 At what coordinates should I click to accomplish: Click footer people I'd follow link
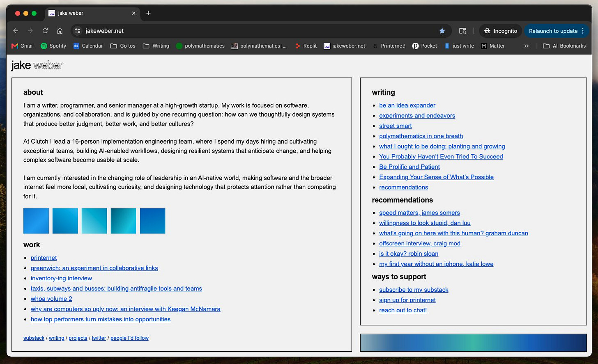pos(129,338)
